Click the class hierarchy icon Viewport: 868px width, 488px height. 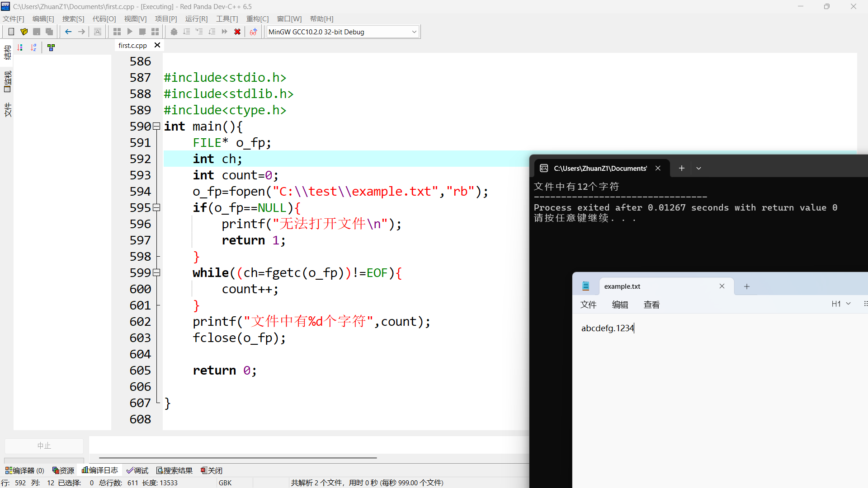[51, 47]
